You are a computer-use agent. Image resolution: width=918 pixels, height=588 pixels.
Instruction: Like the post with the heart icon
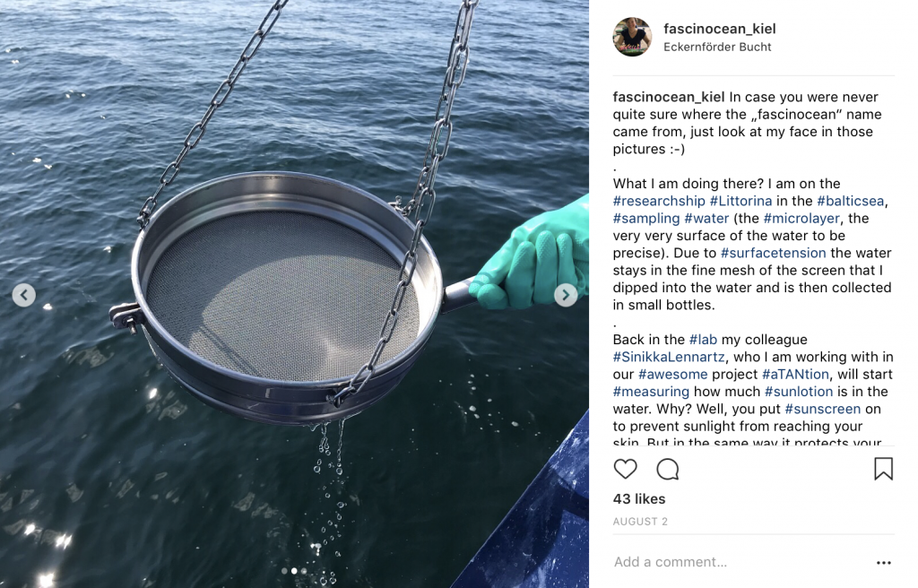pos(625,469)
